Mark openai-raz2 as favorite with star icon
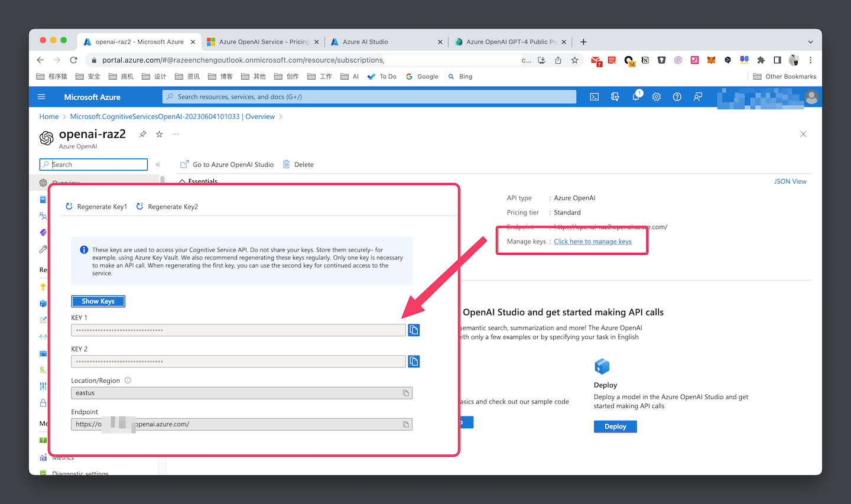 pos(159,134)
